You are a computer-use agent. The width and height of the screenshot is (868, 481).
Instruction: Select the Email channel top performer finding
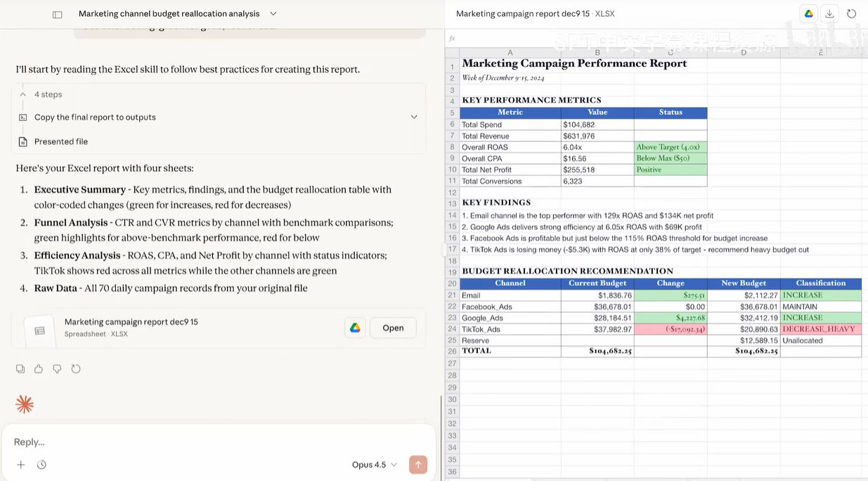coord(588,215)
